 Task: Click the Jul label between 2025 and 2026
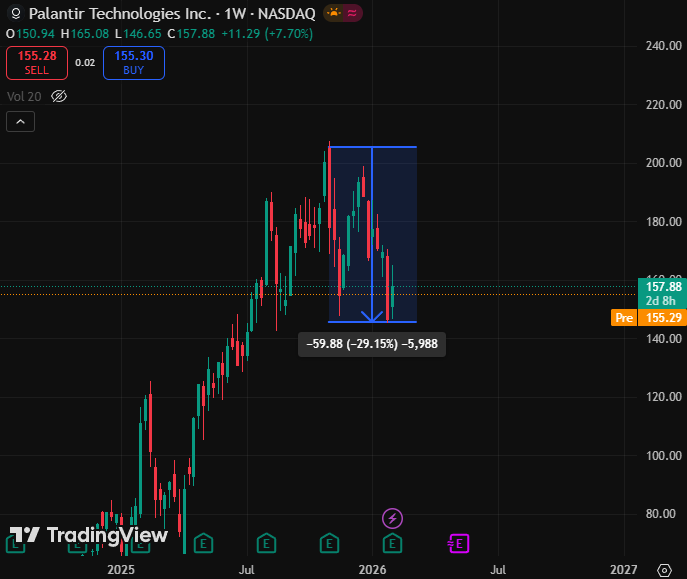point(247,570)
